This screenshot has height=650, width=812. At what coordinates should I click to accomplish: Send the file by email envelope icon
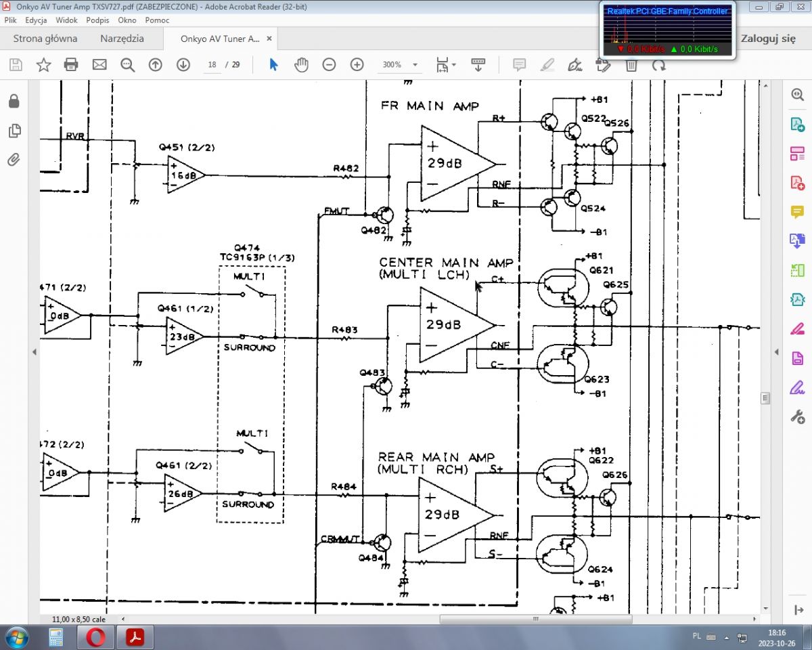click(x=99, y=64)
